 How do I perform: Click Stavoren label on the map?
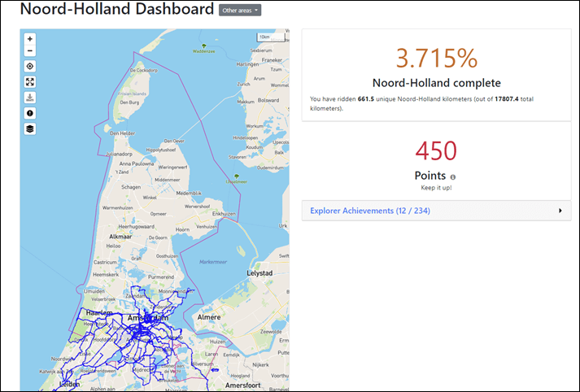(238, 157)
